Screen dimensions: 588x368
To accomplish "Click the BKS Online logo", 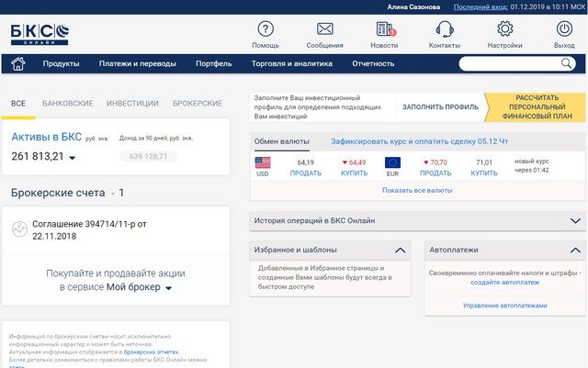I will click(39, 34).
